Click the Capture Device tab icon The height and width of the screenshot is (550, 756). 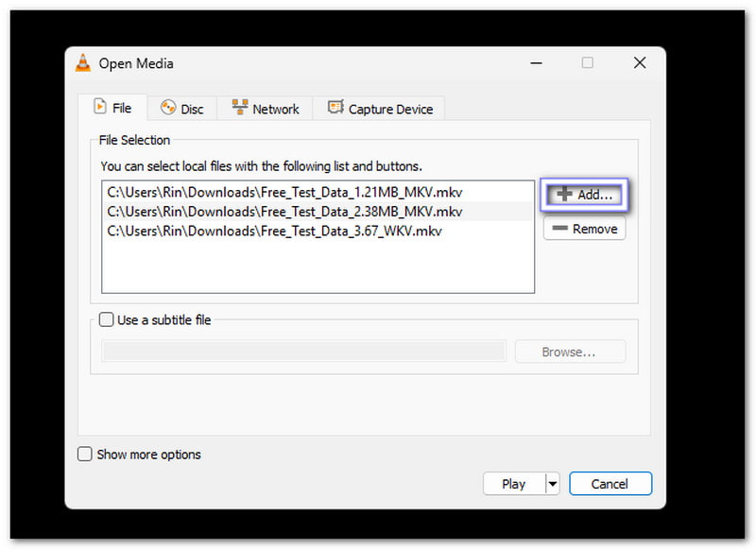pos(335,109)
